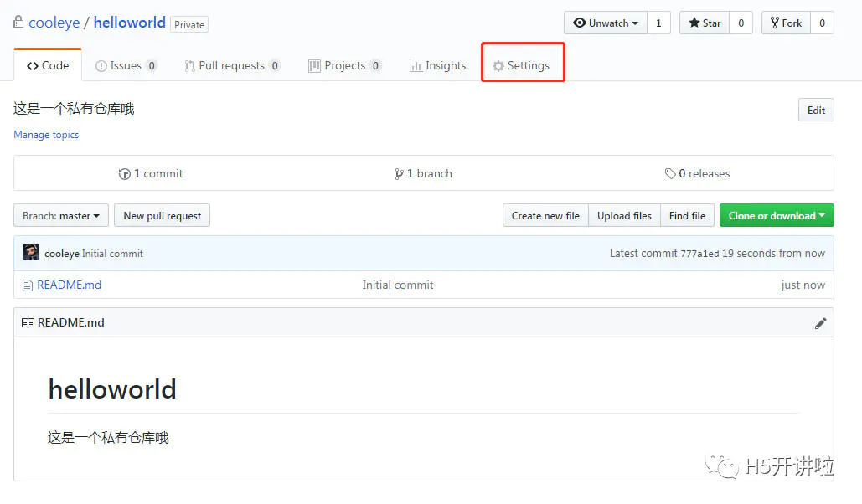
Task: View the 1 branch list
Action: (423, 173)
